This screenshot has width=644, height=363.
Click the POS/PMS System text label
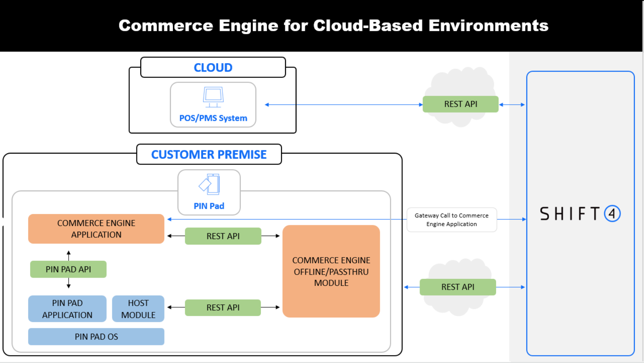coord(213,118)
